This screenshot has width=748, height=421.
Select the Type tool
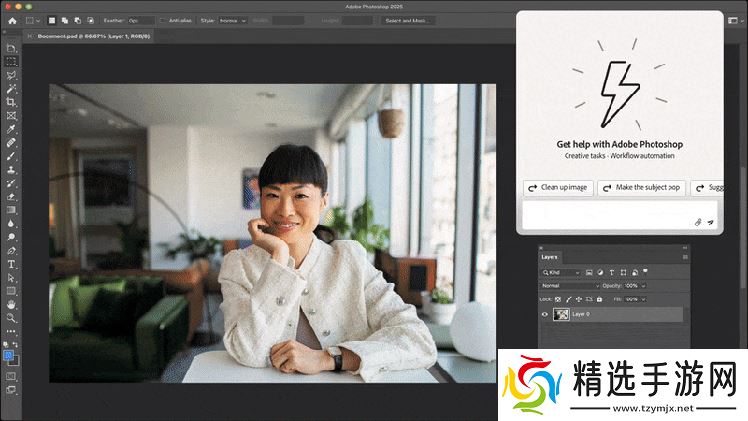click(x=11, y=264)
